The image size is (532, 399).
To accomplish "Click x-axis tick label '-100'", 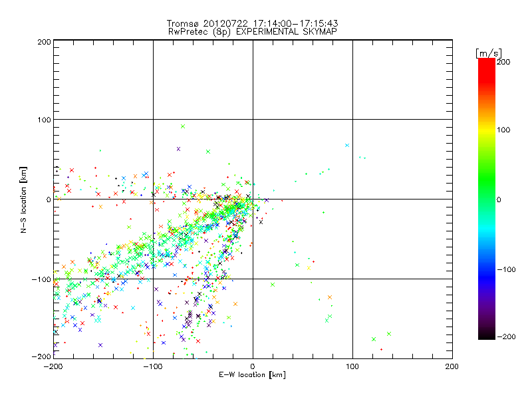I will click(153, 367).
